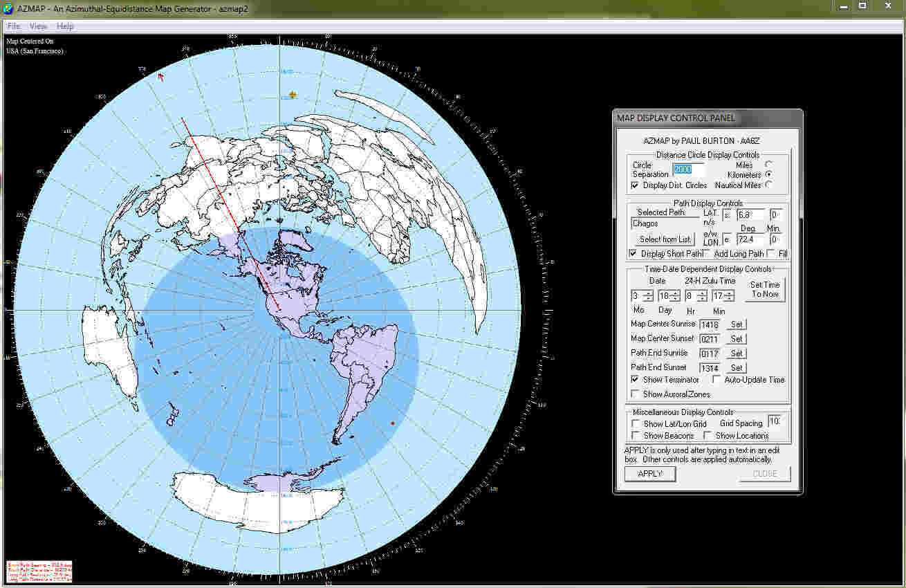This screenshot has height=588, width=906.
Task: Click Set next to Map Center Sunset
Action: [737, 339]
